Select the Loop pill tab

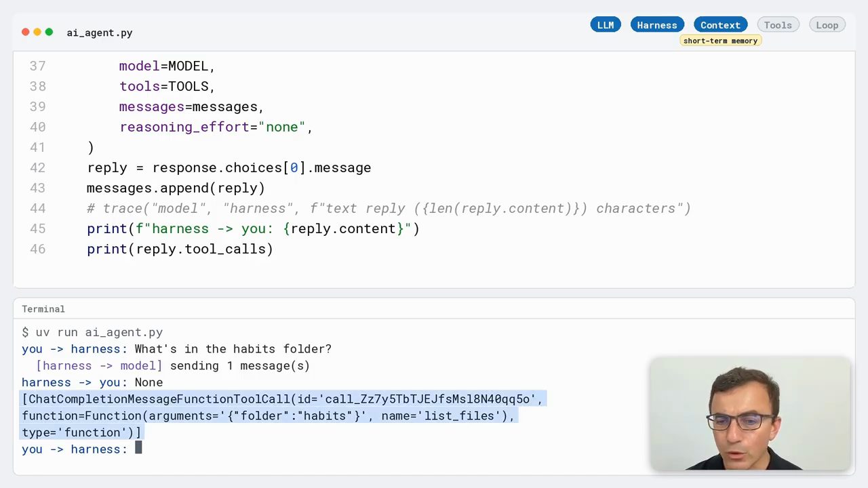[x=827, y=25]
